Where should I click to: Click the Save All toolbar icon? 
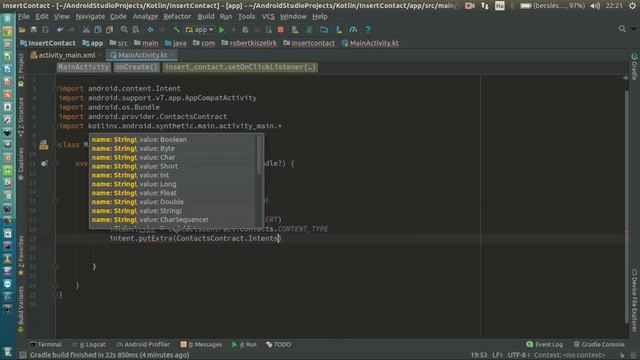coord(33,30)
